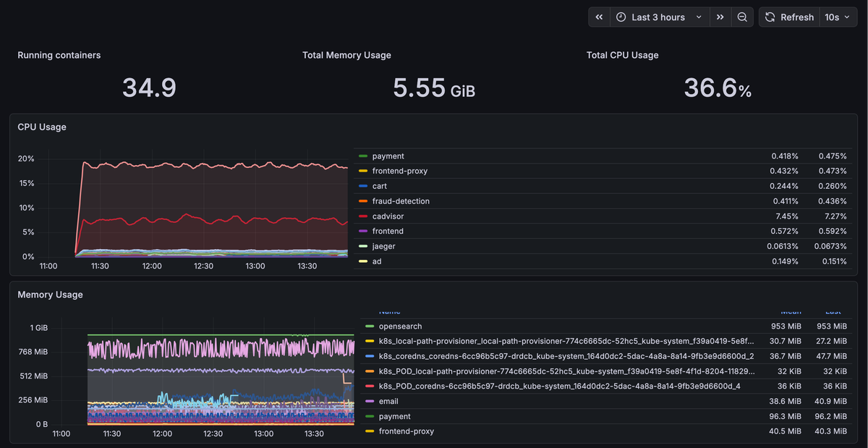Select k8s_coredns_coredns series in Memory legend
This screenshot has height=448, width=868.
566,356
